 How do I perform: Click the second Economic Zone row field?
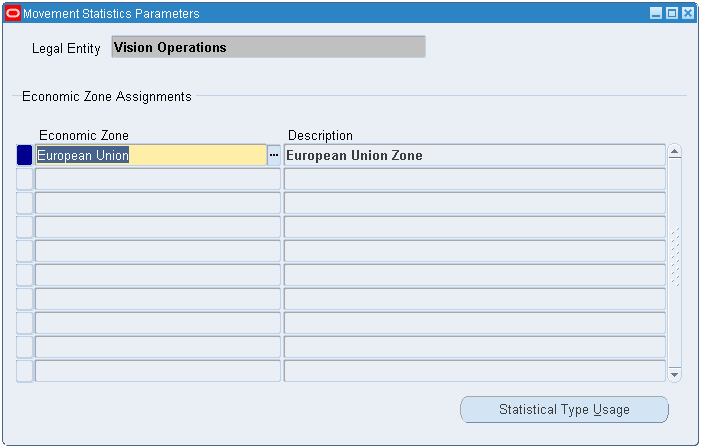(x=157, y=179)
